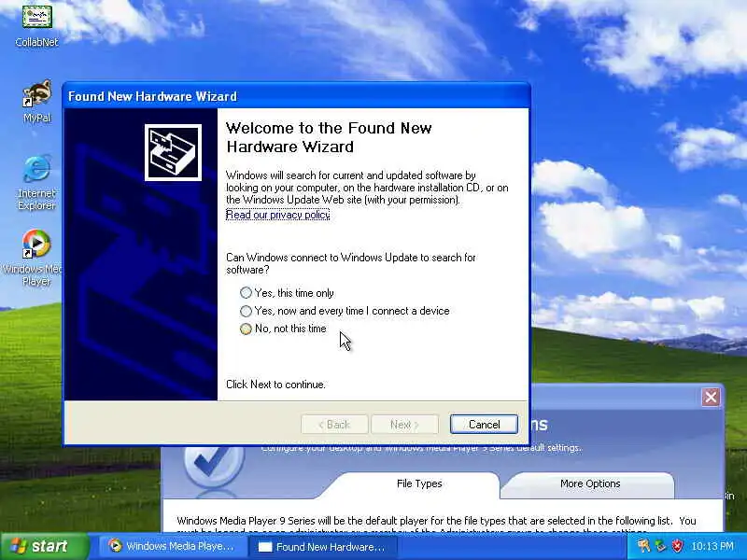
Task: Click the hardware wizard illustration icon
Action: tap(173, 152)
